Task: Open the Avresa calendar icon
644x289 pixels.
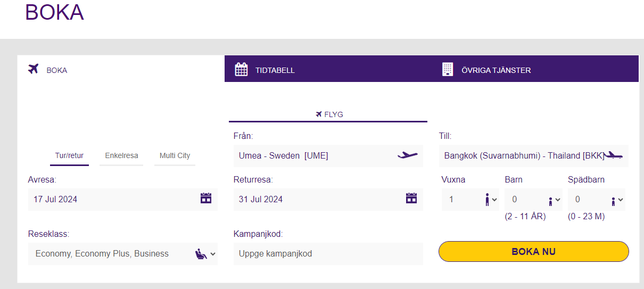Action: pos(206,199)
